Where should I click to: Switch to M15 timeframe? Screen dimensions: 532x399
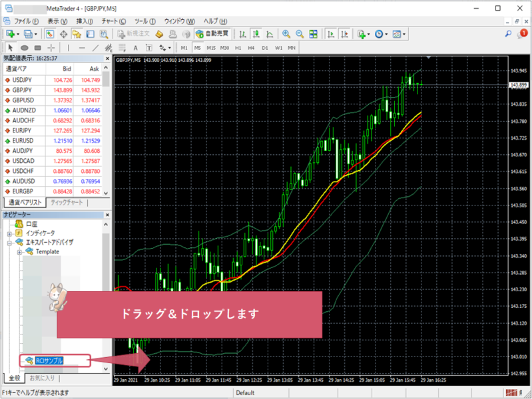tap(211, 48)
